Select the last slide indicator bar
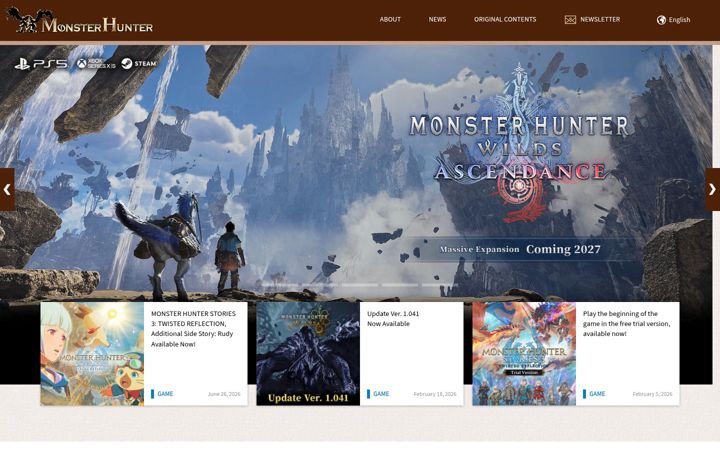The image size is (720, 450). click(x=439, y=285)
